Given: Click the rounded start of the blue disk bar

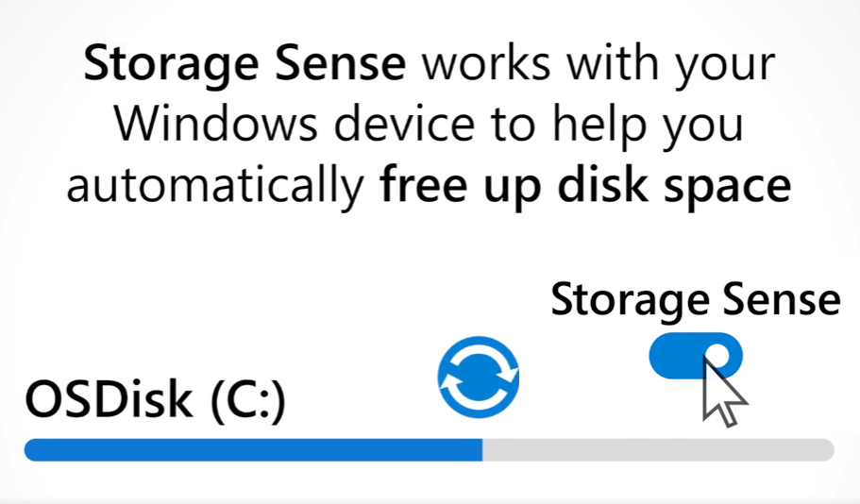Looking at the screenshot, I should [x=33, y=449].
